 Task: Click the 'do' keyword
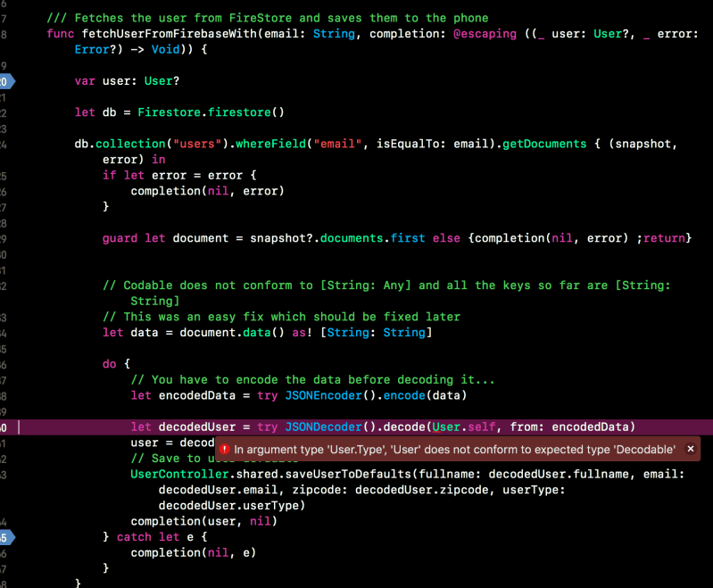coord(109,364)
